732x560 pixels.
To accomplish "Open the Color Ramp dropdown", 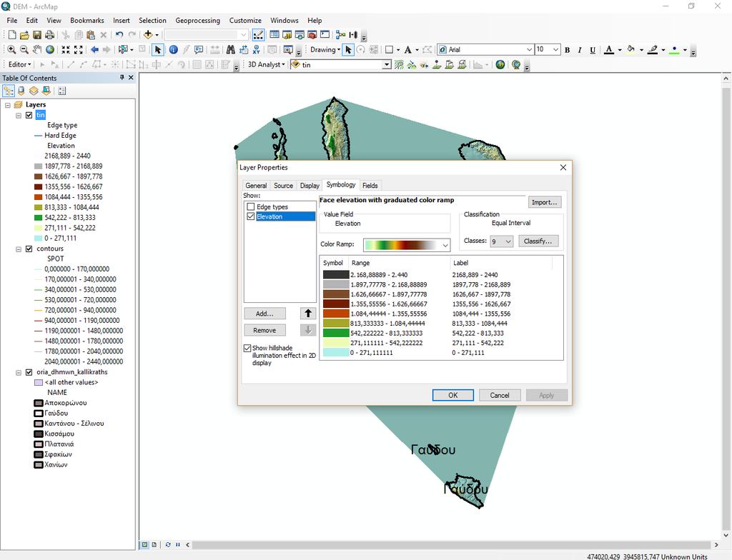I will (445, 244).
